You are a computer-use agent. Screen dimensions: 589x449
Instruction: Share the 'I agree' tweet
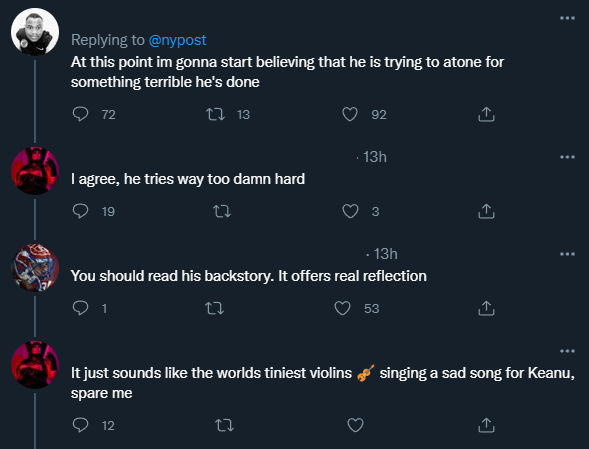[x=486, y=211]
